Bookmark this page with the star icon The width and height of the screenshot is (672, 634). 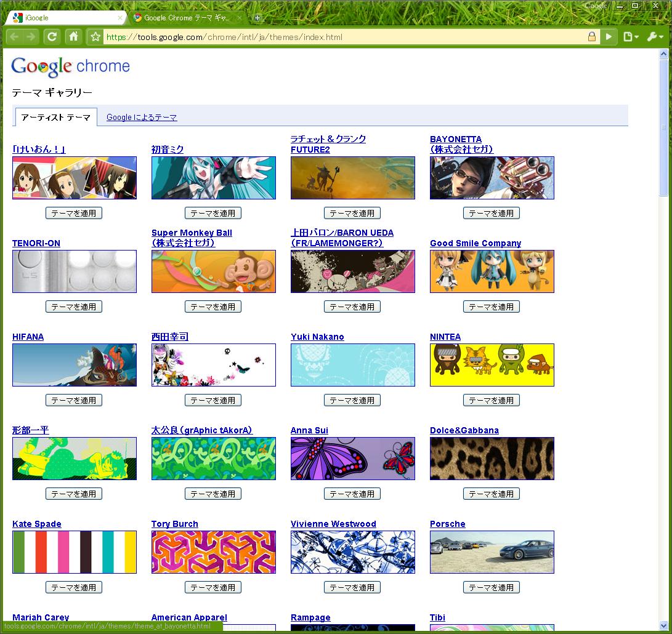pyautogui.click(x=95, y=37)
